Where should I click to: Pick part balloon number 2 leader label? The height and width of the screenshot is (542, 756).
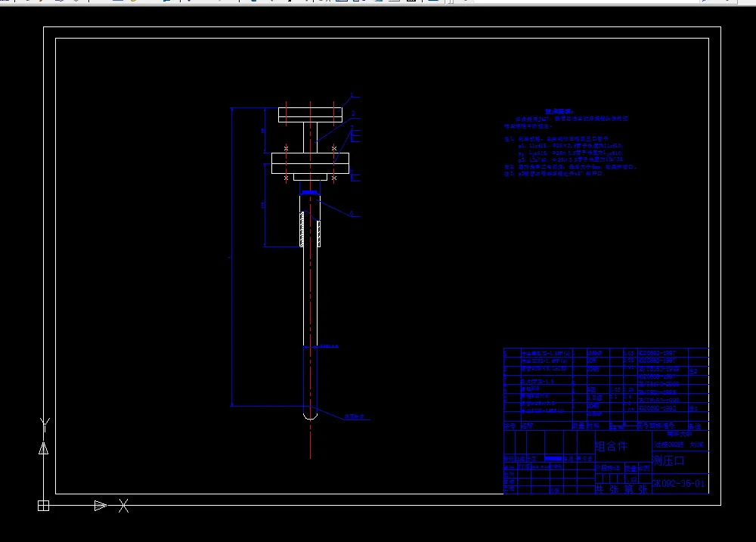coord(353,114)
